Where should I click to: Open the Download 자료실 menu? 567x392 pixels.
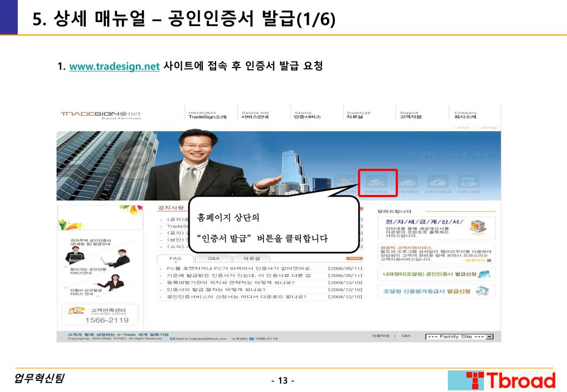pos(358,115)
